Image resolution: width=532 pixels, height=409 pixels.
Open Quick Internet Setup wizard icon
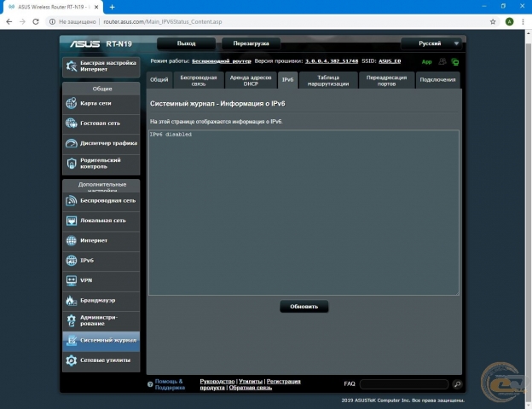click(72, 66)
